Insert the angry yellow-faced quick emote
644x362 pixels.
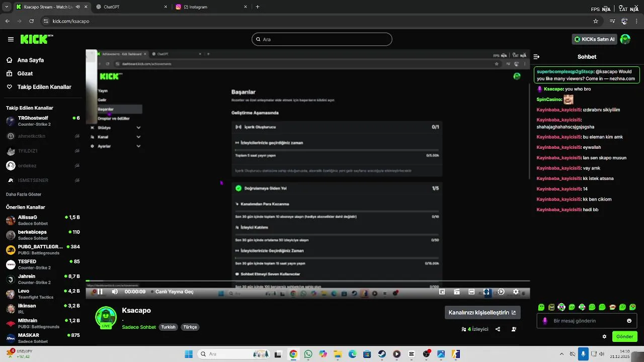point(551,307)
